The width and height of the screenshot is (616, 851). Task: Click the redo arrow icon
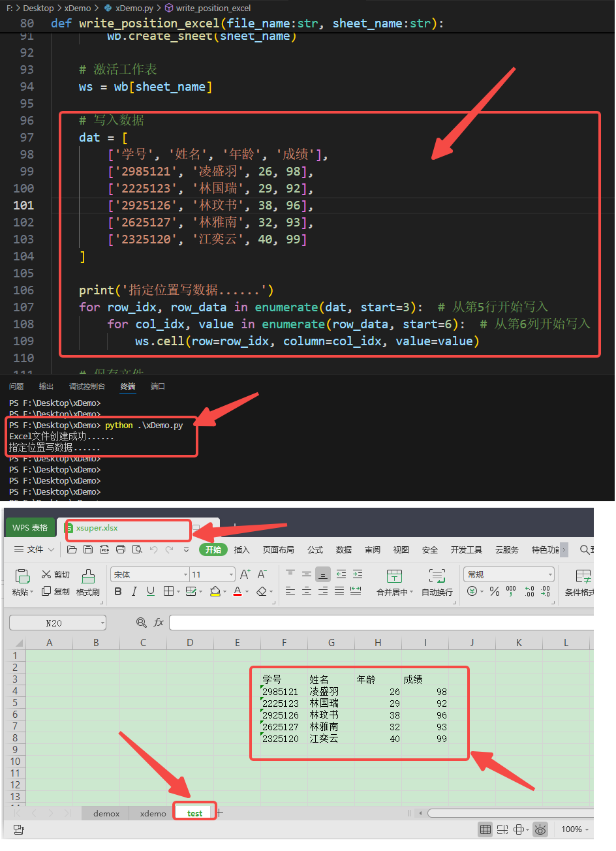(170, 549)
